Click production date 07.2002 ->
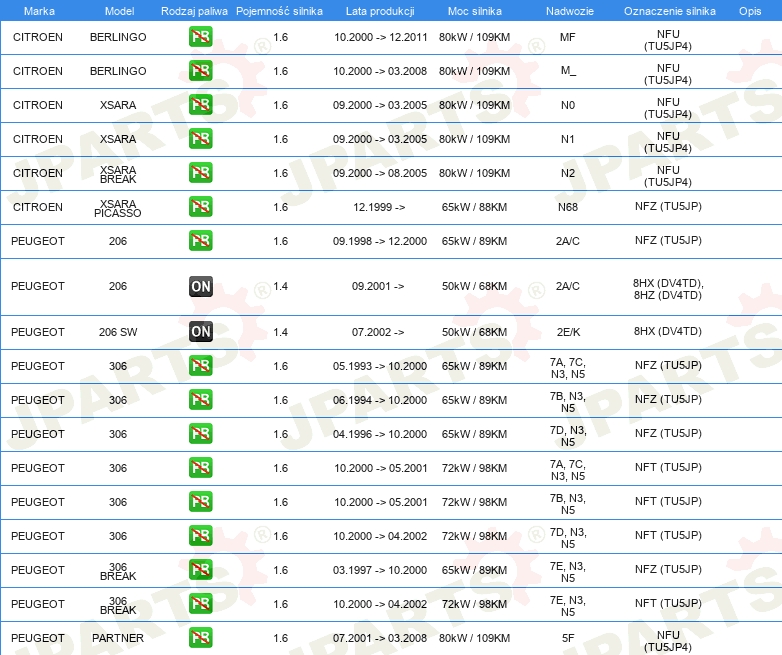Viewport: 782px width, 655px height. [x=378, y=332]
